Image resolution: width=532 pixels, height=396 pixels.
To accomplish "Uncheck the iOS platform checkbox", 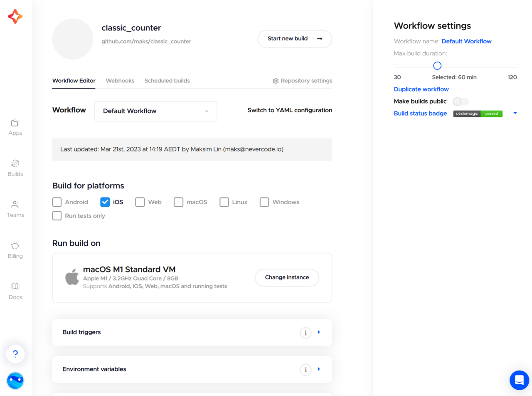I will tap(105, 202).
